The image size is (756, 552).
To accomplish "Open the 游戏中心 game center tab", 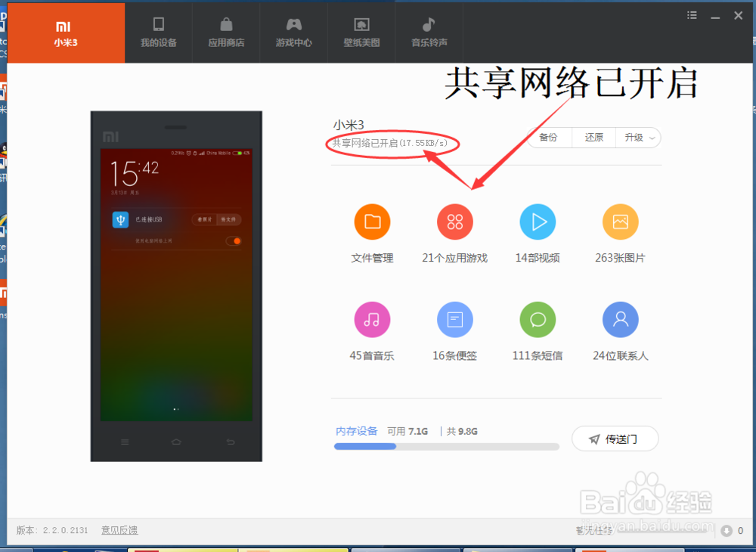I will 293,33.
